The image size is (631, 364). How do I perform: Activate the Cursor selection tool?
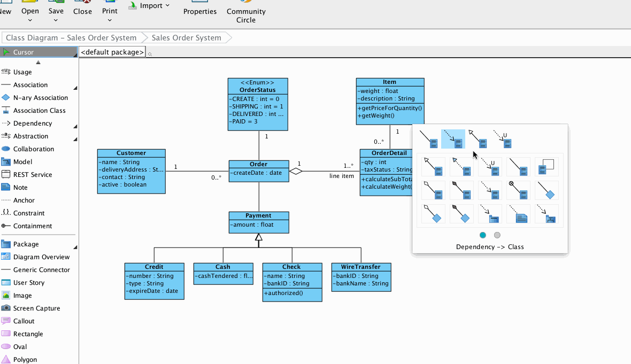pyautogui.click(x=38, y=52)
